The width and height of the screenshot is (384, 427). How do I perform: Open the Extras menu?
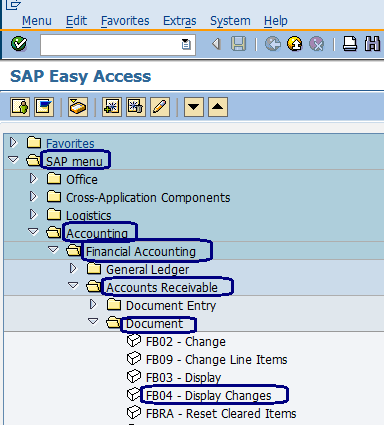180,21
